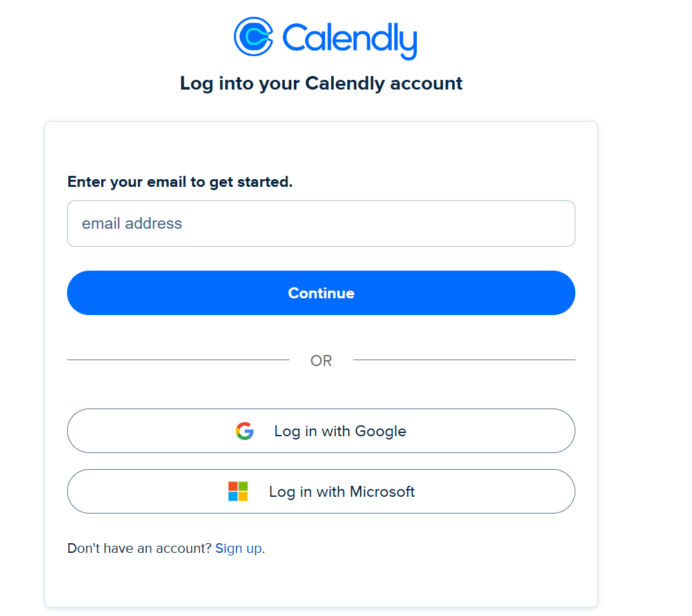The image size is (692, 616).
Task: Click the 'Log in with Microsoft' label text
Action: click(x=341, y=492)
